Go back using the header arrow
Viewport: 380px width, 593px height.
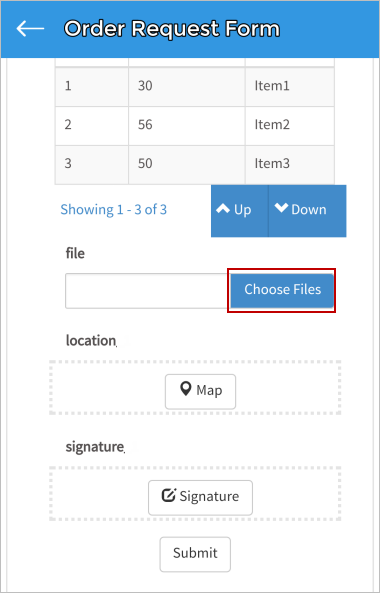[30, 29]
